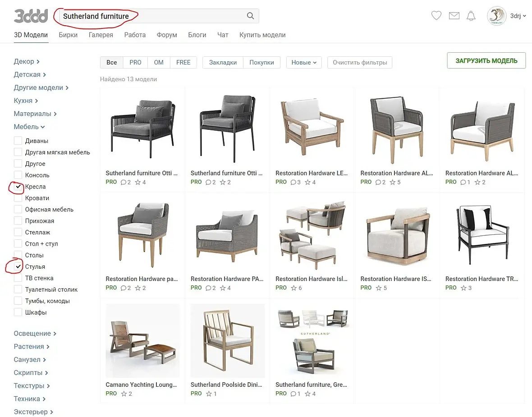Select the FREE filter tab
Screen dimensions: 532x417
tap(183, 62)
